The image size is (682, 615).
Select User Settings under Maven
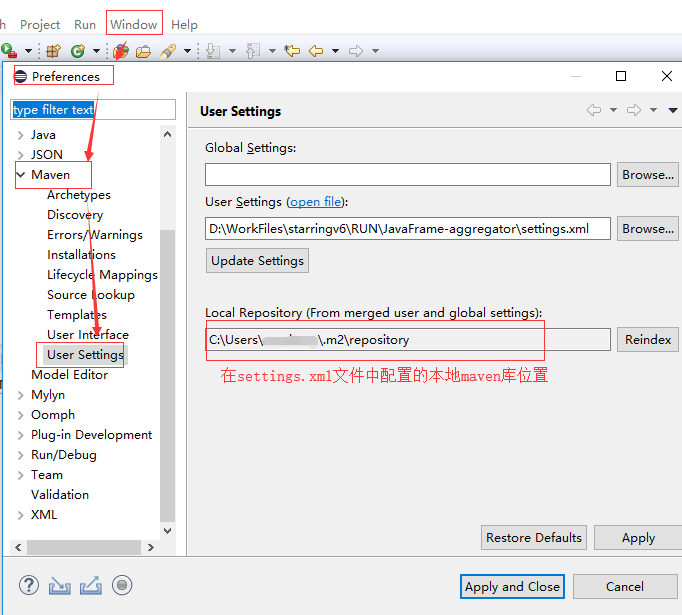point(85,355)
